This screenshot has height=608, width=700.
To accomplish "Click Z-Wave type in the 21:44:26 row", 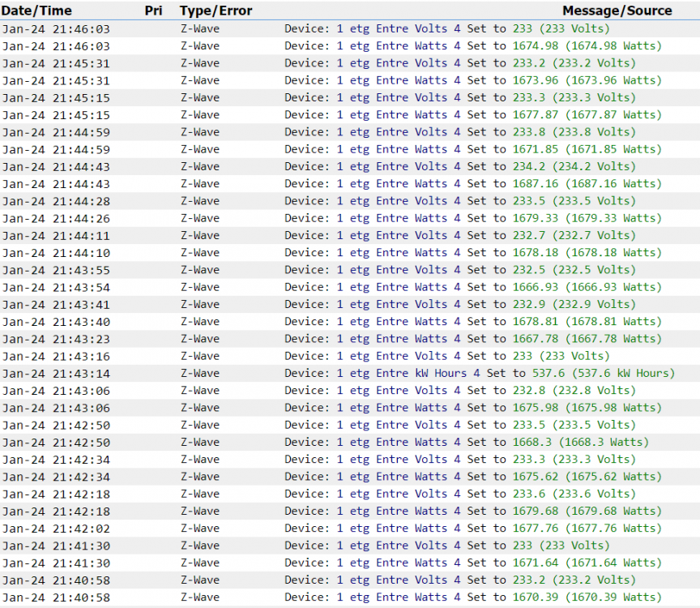I will 199,218.
